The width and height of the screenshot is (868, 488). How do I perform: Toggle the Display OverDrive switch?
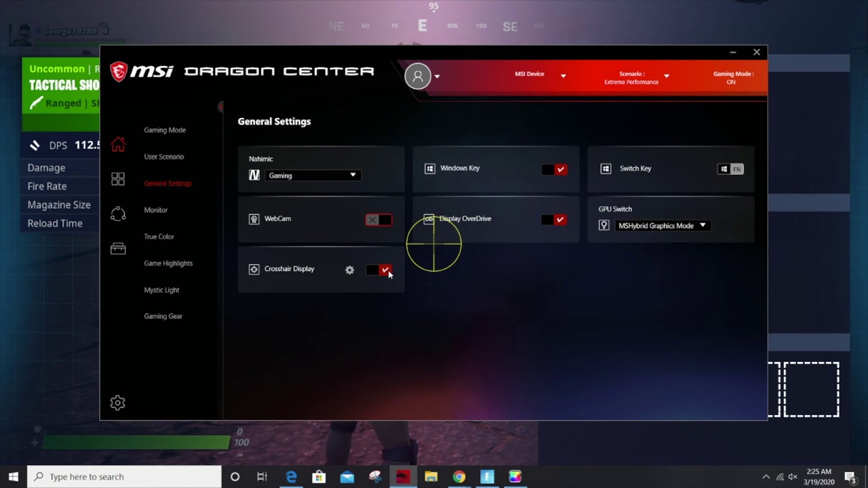(x=554, y=220)
